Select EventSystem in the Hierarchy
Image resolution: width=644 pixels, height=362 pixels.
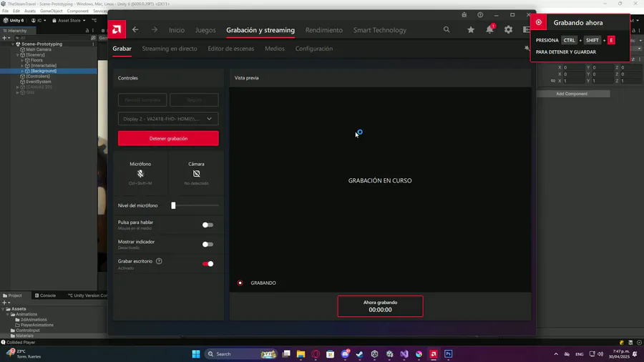pos(39,82)
